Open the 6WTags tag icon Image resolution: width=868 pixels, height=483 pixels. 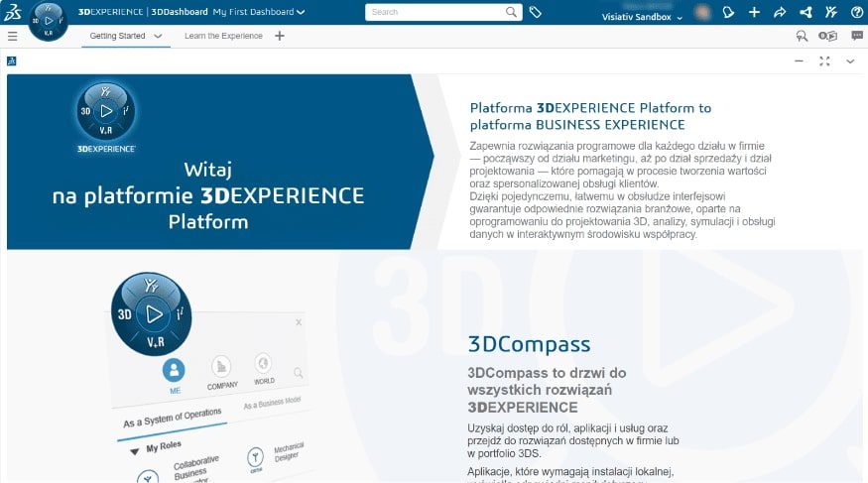coord(536,12)
